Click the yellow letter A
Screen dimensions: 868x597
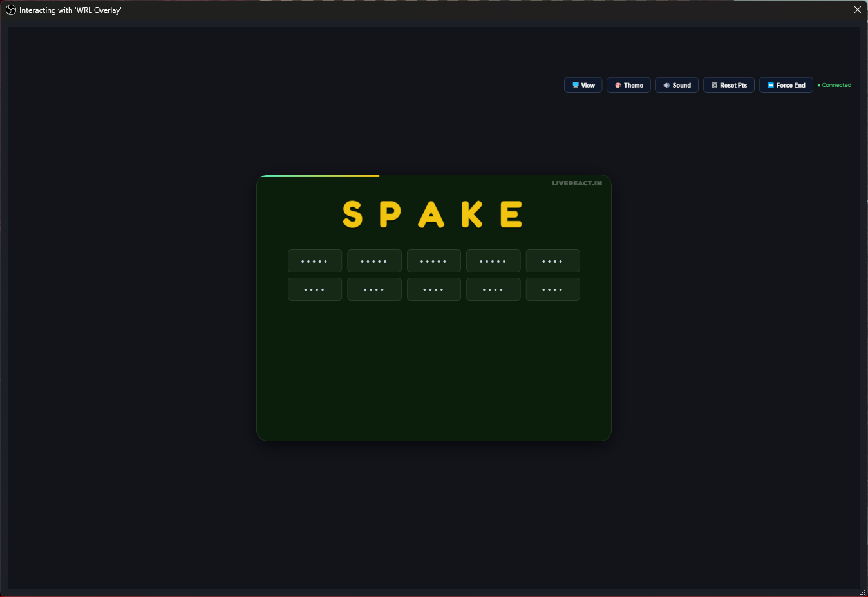[431, 214]
